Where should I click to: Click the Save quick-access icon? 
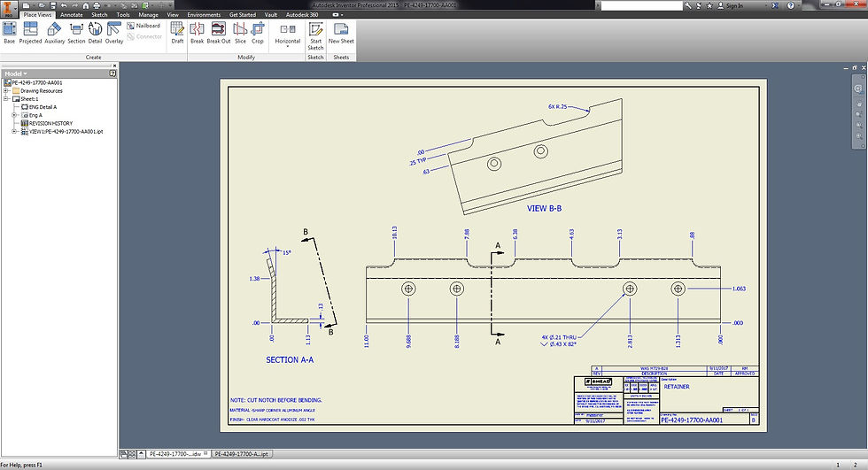tap(53, 5)
